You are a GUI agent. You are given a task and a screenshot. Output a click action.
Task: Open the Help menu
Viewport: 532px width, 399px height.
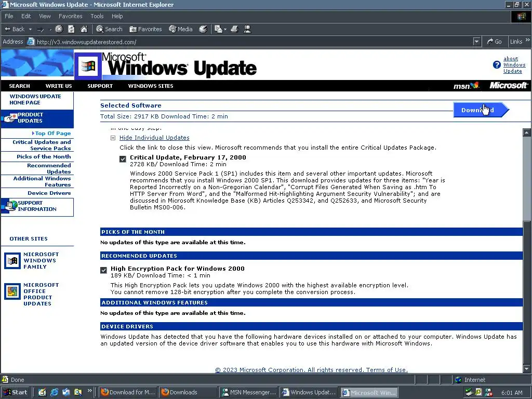coord(117,16)
